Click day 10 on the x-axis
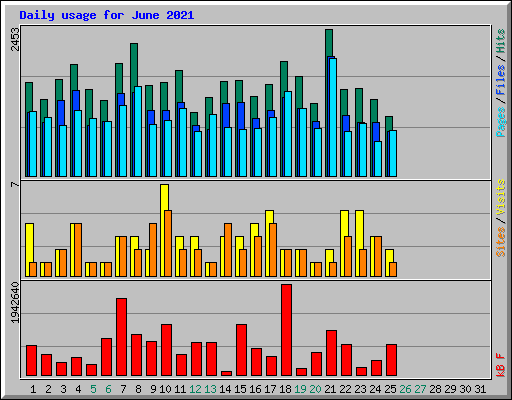The width and height of the screenshot is (512, 400). click(165, 389)
